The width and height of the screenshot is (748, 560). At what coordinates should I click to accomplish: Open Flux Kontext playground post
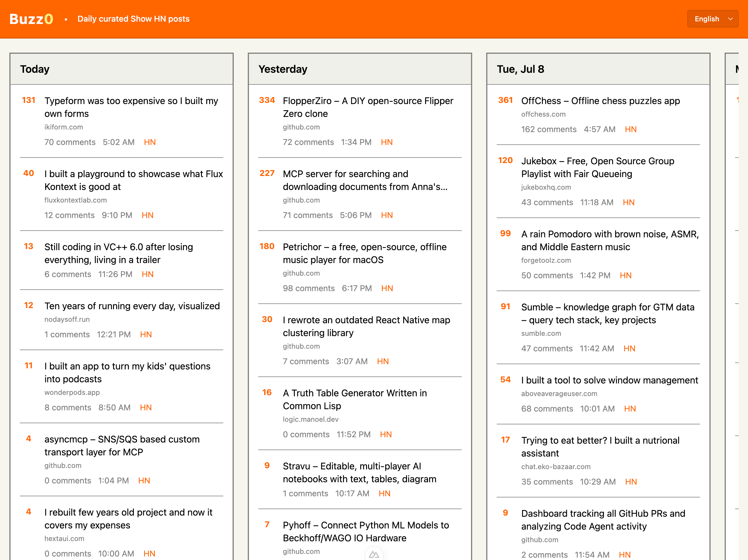tap(134, 180)
